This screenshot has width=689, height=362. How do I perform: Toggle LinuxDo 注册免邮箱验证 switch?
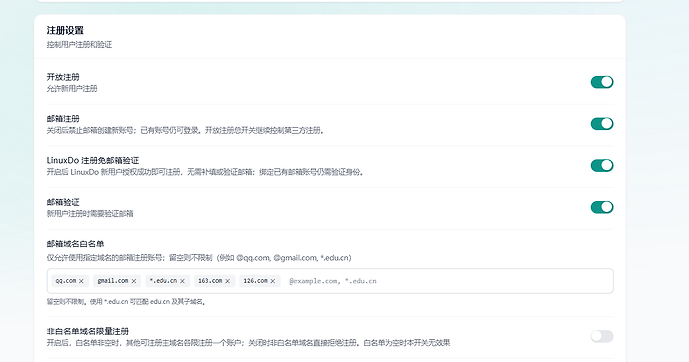[602, 166]
